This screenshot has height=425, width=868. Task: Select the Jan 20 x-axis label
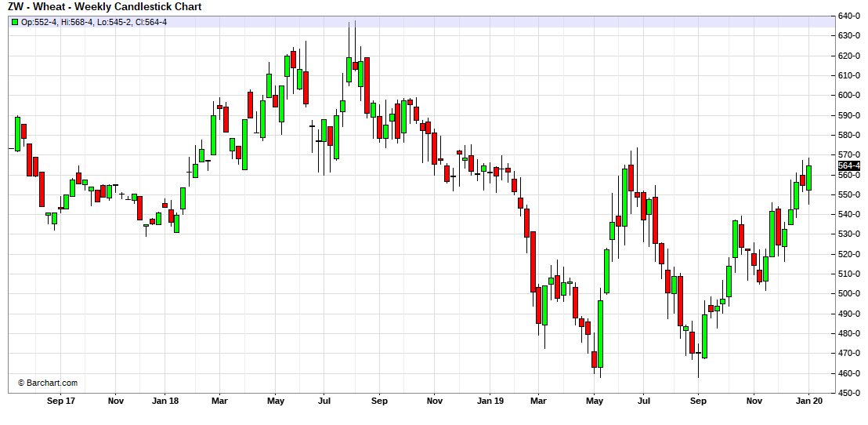pyautogui.click(x=809, y=401)
